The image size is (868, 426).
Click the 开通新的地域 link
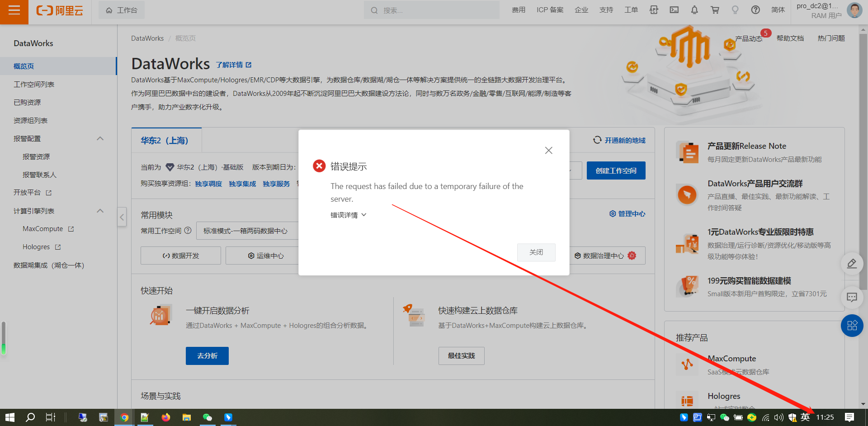pyautogui.click(x=619, y=140)
